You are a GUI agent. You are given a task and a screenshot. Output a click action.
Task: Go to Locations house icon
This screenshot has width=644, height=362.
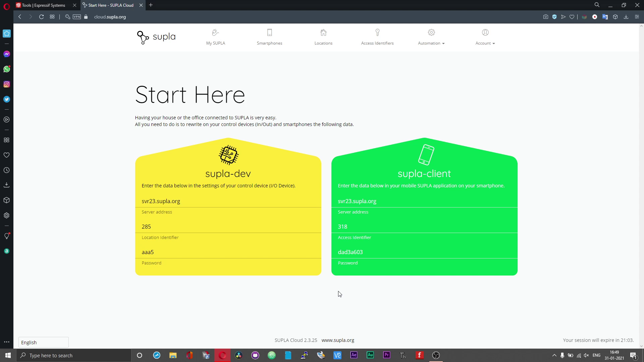(x=323, y=33)
